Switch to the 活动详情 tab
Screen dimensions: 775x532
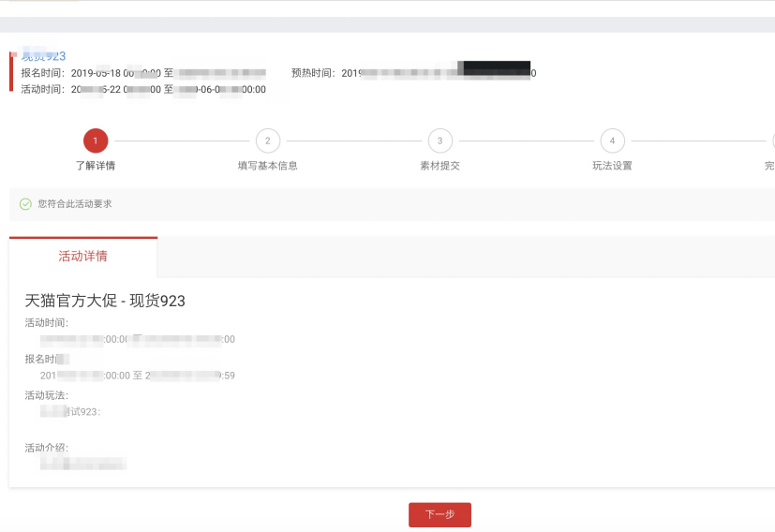click(82, 257)
